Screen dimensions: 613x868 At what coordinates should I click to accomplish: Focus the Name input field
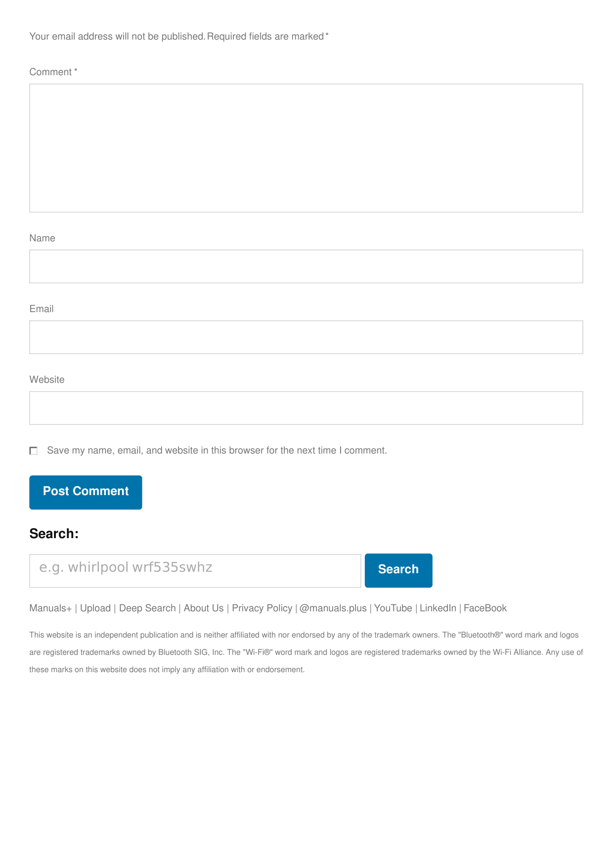[306, 267]
